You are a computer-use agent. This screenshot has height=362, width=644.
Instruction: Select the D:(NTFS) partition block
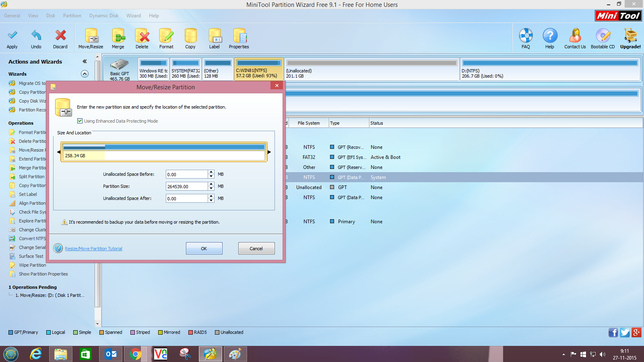(x=550, y=69)
